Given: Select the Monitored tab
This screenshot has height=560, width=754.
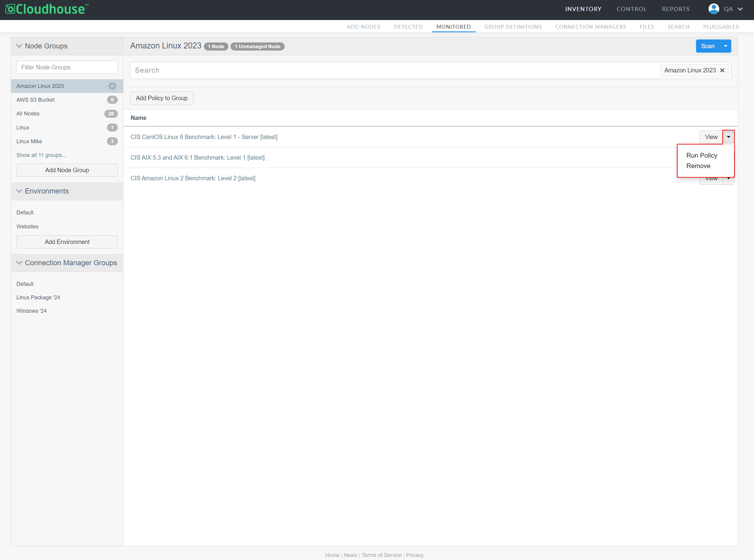Looking at the screenshot, I should click(x=454, y=27).
